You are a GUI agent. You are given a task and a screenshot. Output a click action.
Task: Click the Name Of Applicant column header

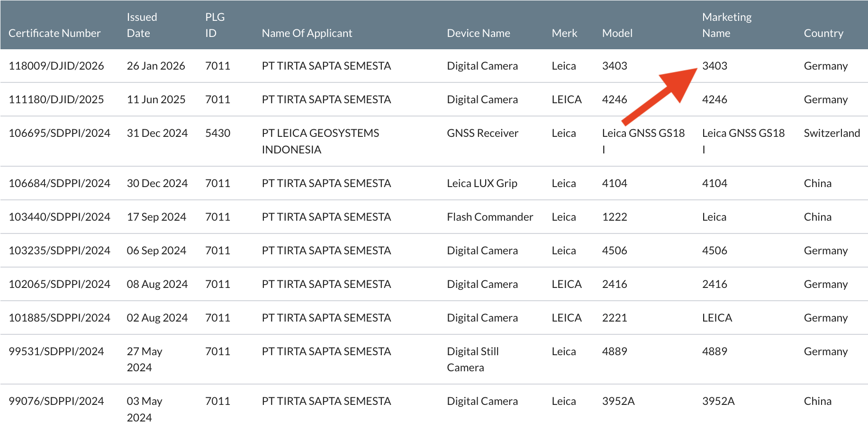click(307, 33)
